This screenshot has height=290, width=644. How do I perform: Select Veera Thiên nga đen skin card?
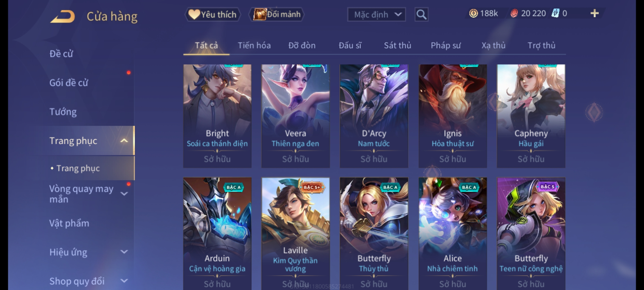pos(295,116)
